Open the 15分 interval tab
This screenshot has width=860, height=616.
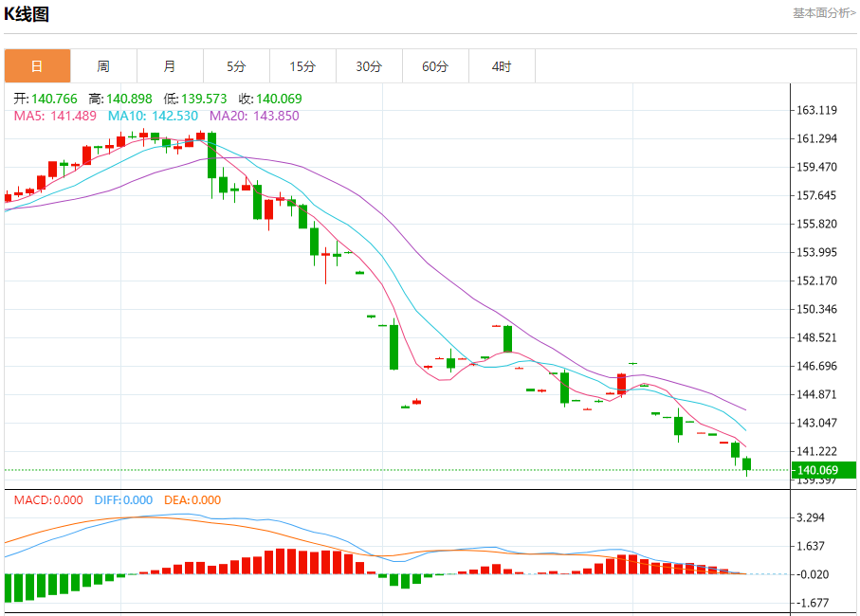[x=302, y=66]
